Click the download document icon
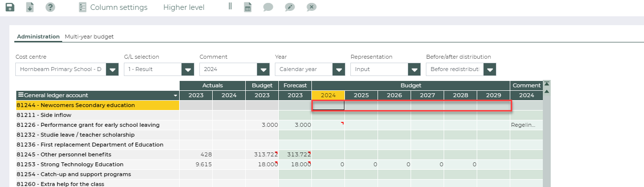Viewport: 644px width, 187px height. tap(30, 7)
